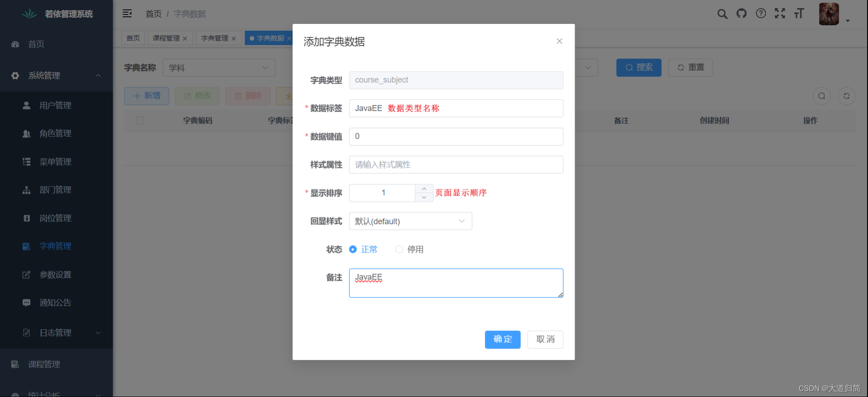Click the 修改 button
Viewport: 868px width, 397px height.
198,96
